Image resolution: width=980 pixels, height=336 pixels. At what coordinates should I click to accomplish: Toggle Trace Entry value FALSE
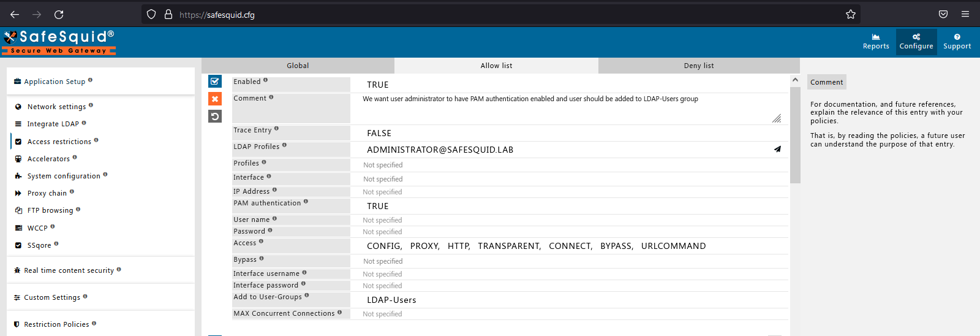(x=379, y=133)
